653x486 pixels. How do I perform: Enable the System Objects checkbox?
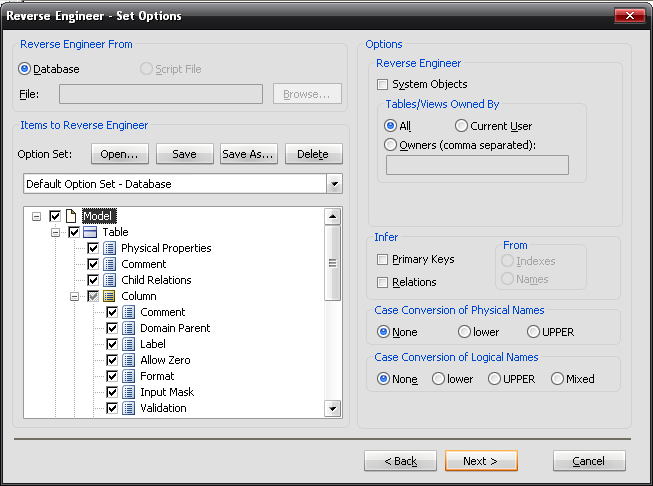[382, 85]
